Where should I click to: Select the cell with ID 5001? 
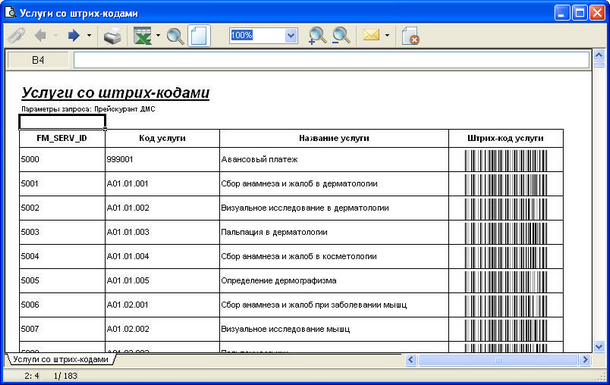coord(62,184)
